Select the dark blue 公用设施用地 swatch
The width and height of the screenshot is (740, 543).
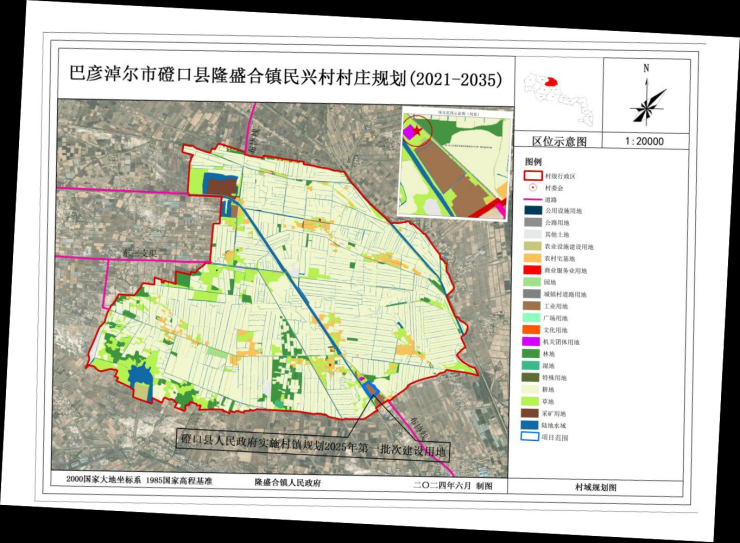pos(534,212)
